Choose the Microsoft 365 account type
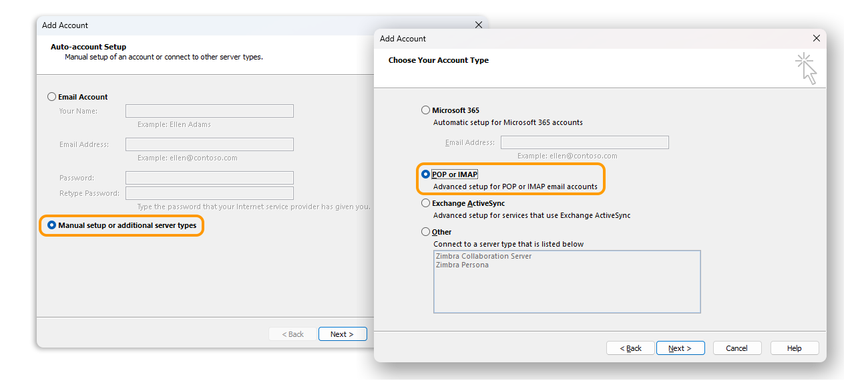Image resolution: width=868 pixels, height=381 pixels. pos(426,110)
